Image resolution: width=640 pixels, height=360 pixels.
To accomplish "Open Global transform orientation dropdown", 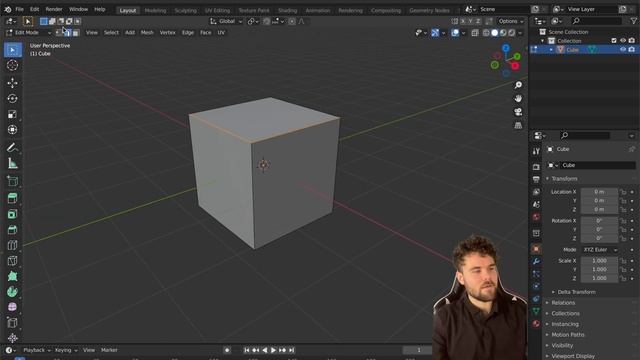I will 226,21.
